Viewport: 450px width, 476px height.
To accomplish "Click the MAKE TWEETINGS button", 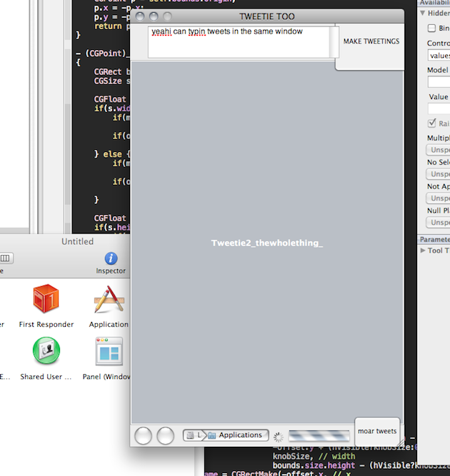I will [371, 41].
